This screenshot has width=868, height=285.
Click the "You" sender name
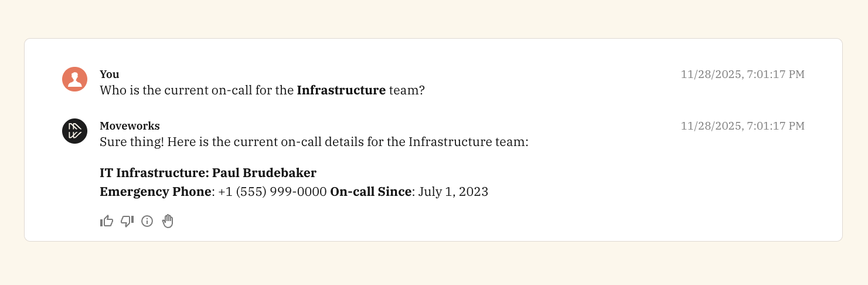(x=110, y=74)
